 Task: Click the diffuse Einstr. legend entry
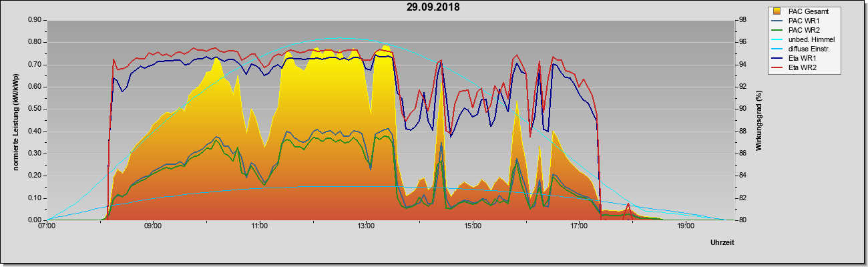tap(810, 49)
